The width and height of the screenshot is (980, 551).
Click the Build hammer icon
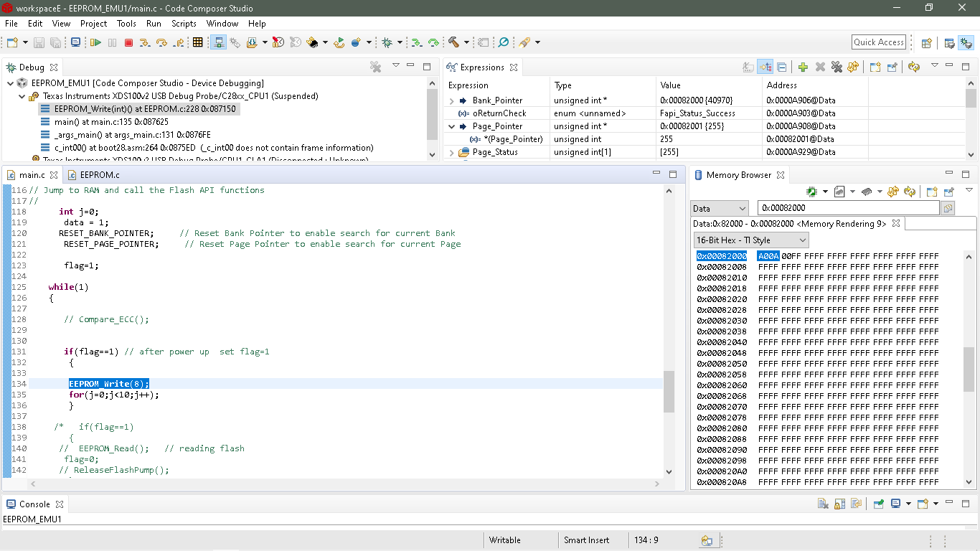click(x=453, y=43)
